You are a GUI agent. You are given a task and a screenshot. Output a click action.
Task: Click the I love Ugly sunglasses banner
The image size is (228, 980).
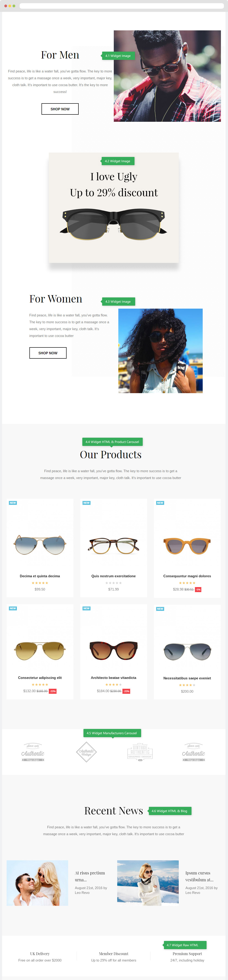click(x=114, y=208)
